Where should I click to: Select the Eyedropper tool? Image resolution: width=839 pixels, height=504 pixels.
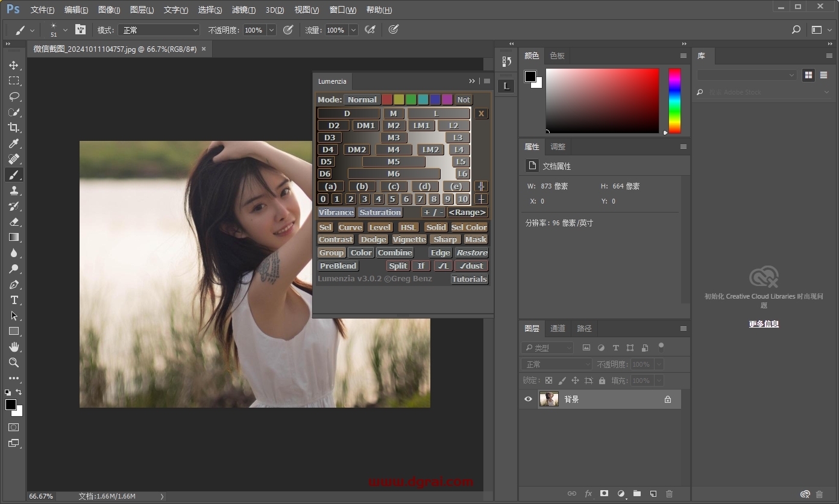click(14, 143)
